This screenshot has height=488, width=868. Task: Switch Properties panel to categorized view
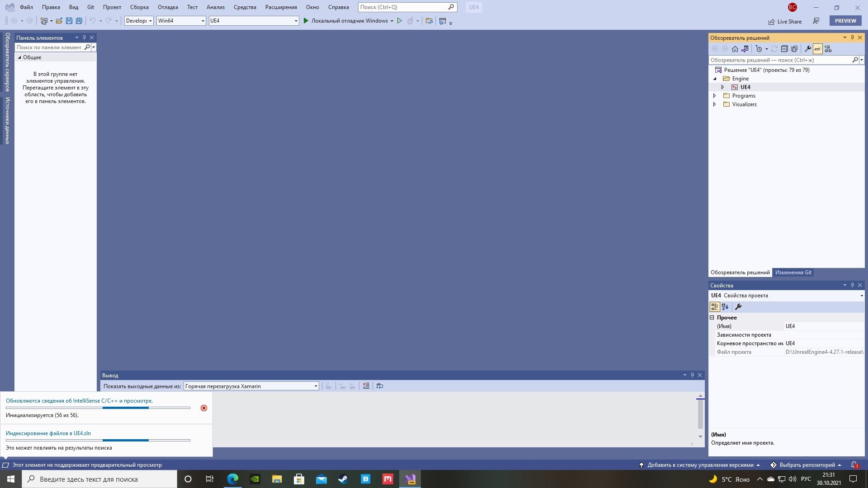[714, 307]
